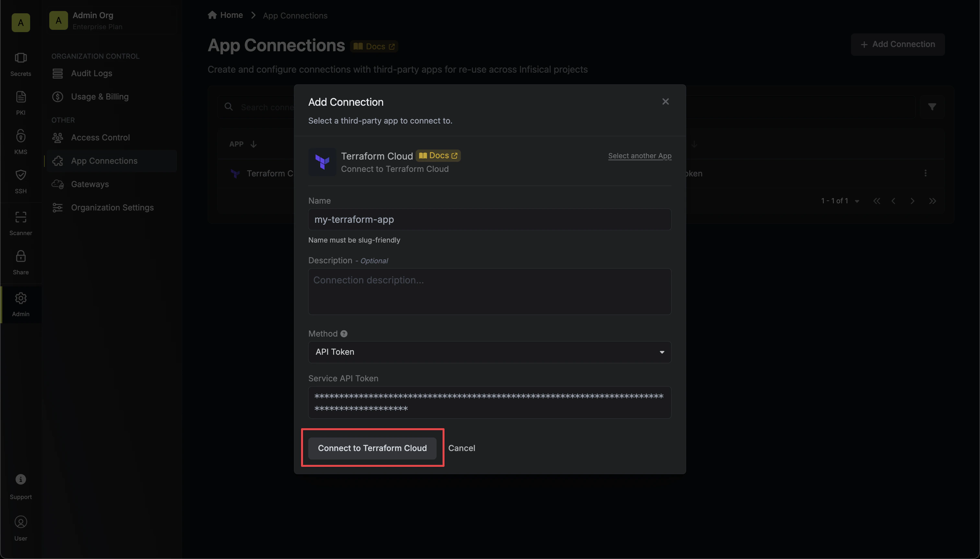
Task: Open the SSH shield icon
Action: (21, 175)
